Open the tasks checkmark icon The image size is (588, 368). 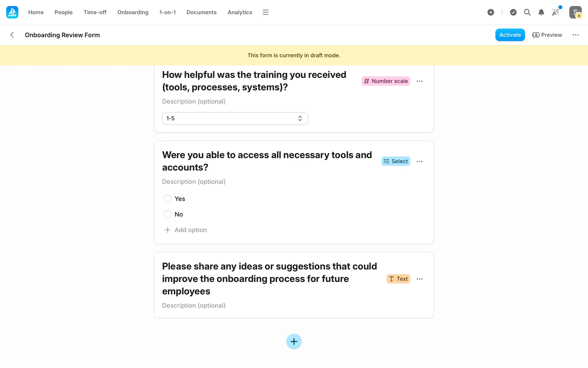[513, 12]
